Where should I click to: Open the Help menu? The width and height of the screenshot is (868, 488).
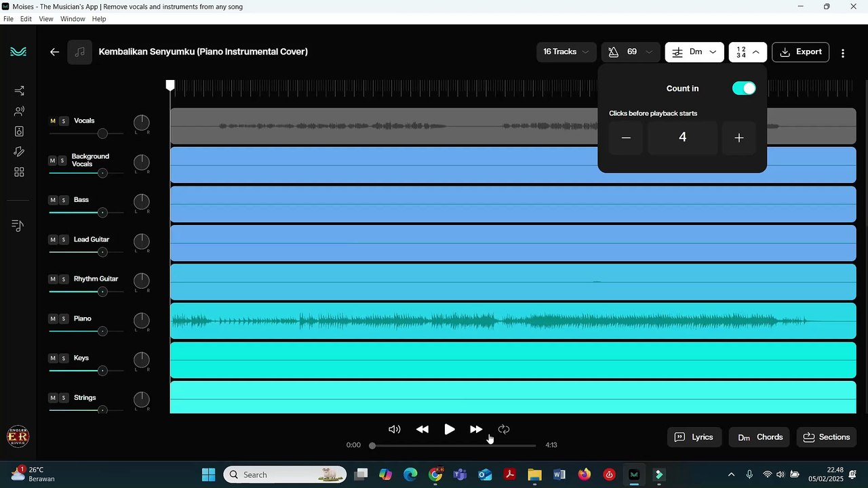coord(99,19)
